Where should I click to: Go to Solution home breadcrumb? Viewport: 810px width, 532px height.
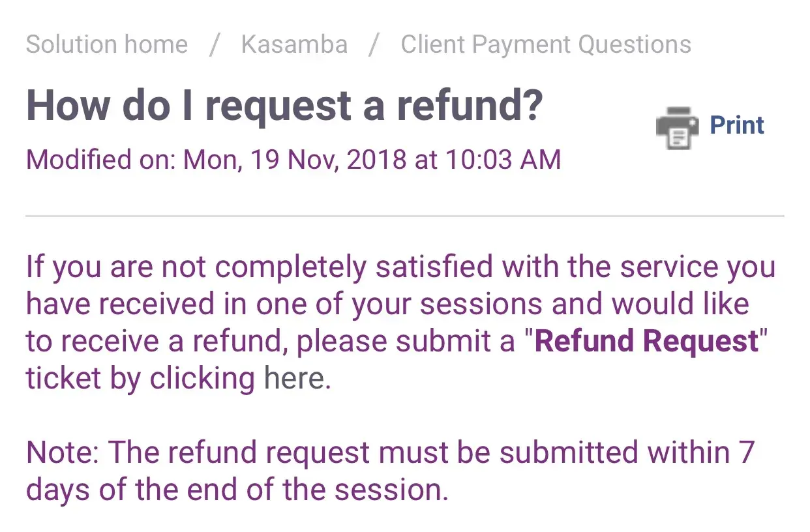click(x=107, y=44)
